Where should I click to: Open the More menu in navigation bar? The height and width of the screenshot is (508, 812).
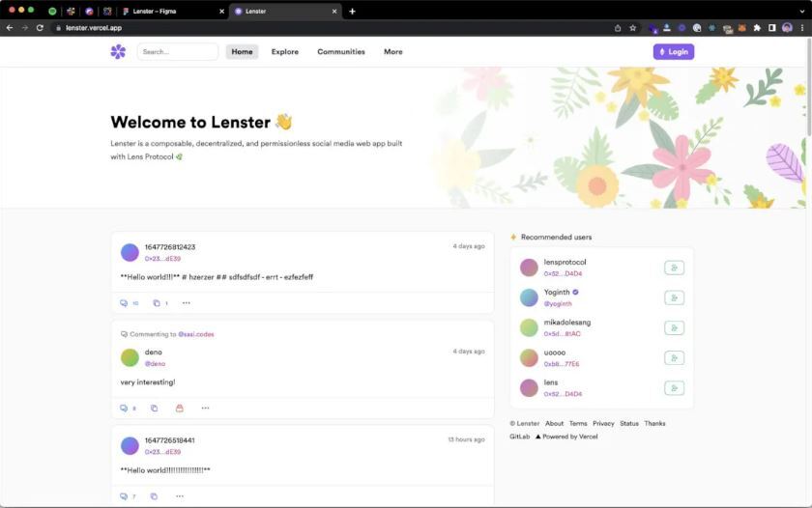pos(392,52)
